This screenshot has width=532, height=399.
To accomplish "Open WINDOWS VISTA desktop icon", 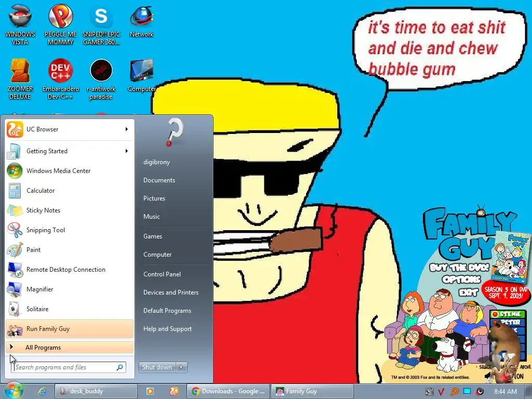I will pyautogui.click(x=20, y=24).
